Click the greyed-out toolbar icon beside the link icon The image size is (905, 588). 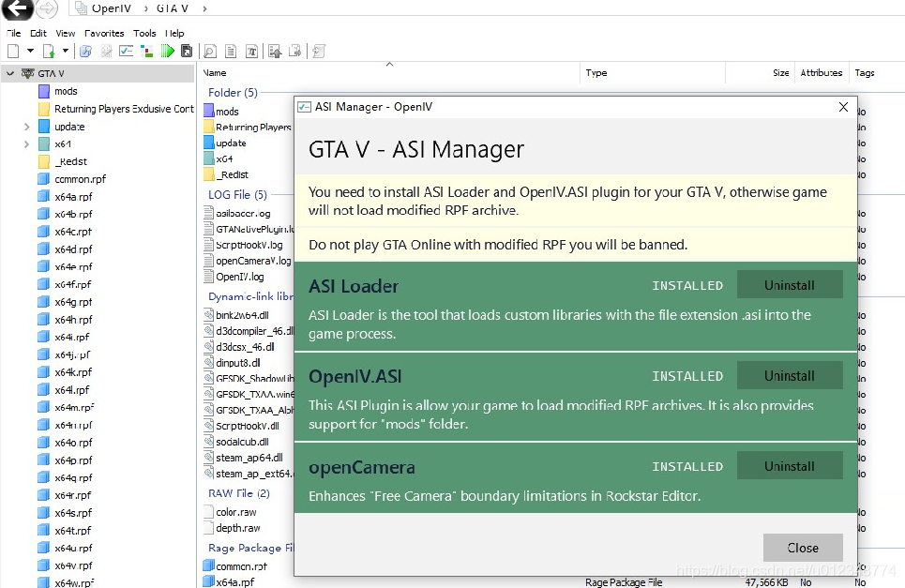(106, 51)
